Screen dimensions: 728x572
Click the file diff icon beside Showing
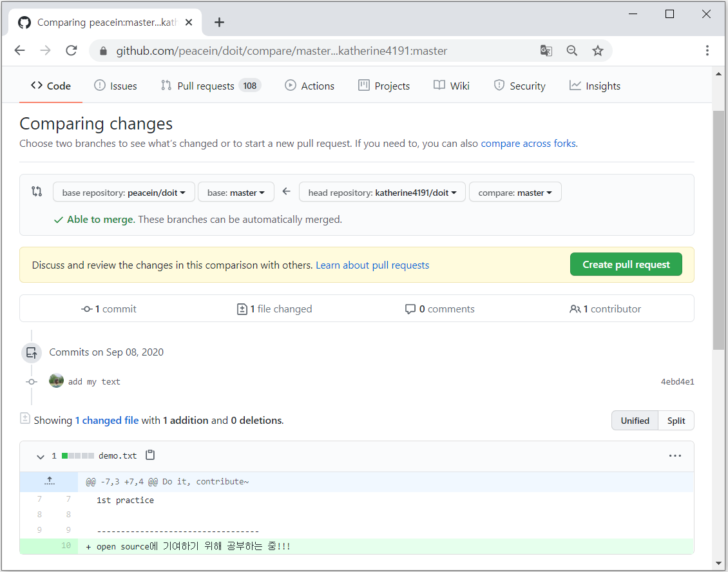(25, 418)
